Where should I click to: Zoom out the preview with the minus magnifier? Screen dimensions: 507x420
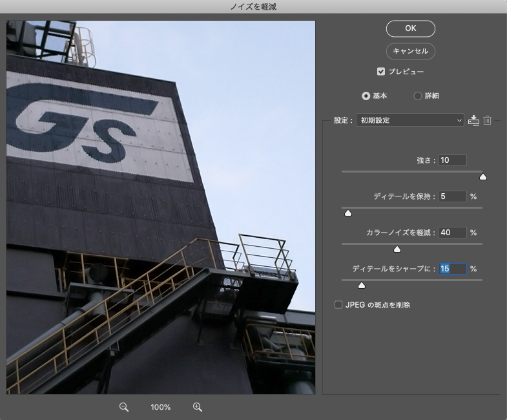point(124,407)
